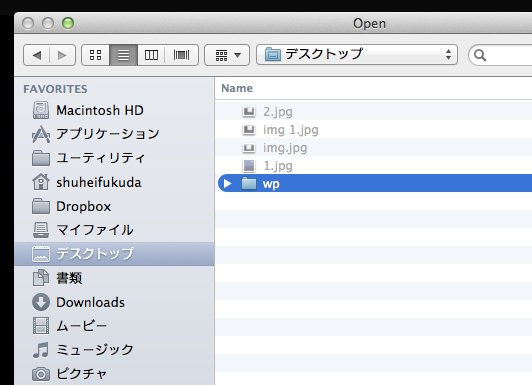Select the wp folder row
The width and height of the screenshot is (532, 385).
pyautogui.click(x=375, y=183)
